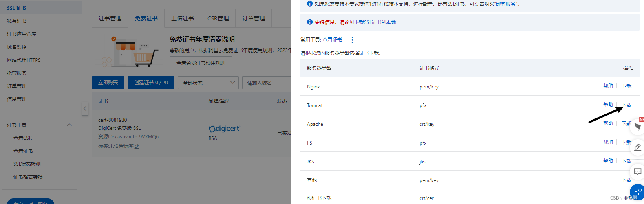Download the Nginx pem/key certificate

click(x=626, y=86)
